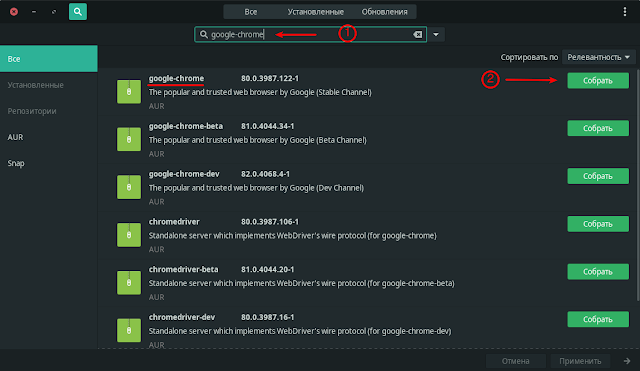Viewport: 640px width, 371px height.
Task: Click the Dev Channel description text
Action: coord(256,188)
